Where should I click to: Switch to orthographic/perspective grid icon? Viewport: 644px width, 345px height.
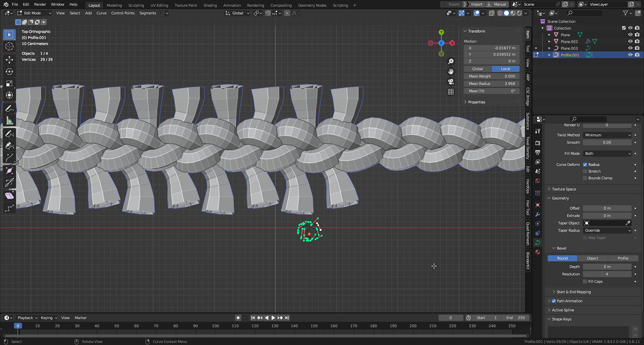coord(451,92)
